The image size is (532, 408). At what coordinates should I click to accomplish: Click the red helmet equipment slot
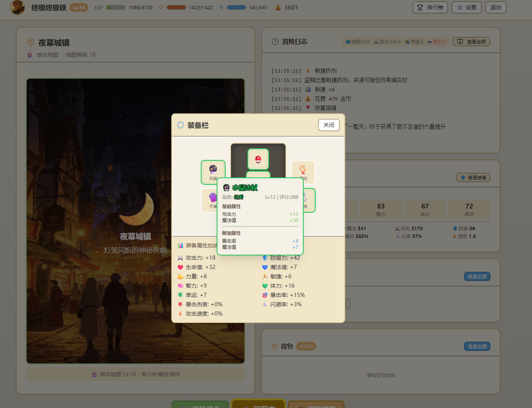point(258,159)
